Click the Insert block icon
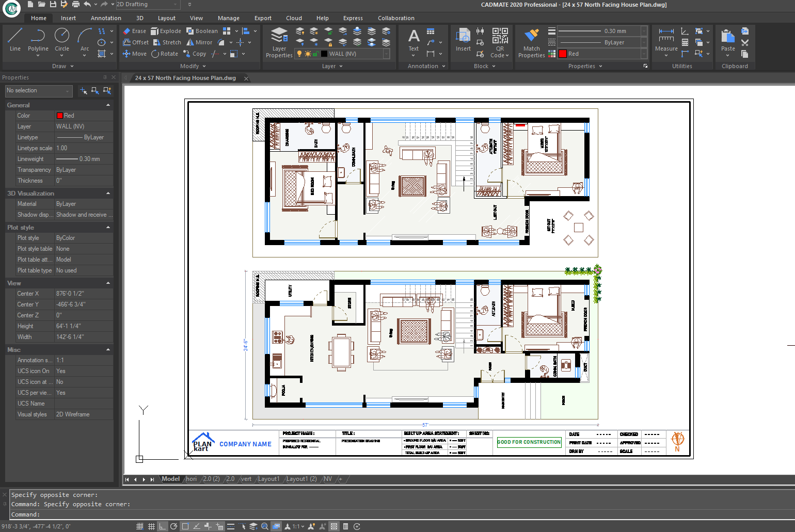Screen dimensions: 795x532 tap(463, 40)
